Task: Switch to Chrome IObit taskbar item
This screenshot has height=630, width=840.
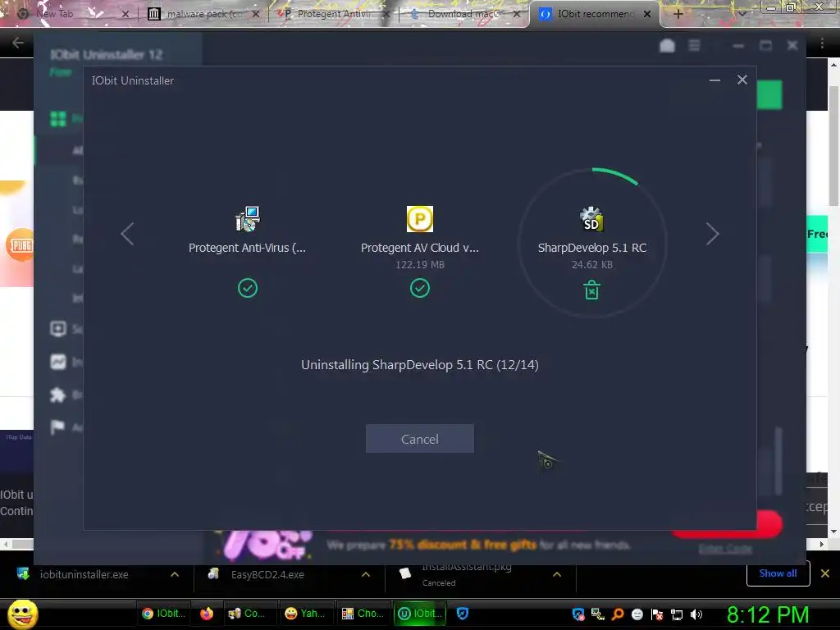Action: pos(163,614)
